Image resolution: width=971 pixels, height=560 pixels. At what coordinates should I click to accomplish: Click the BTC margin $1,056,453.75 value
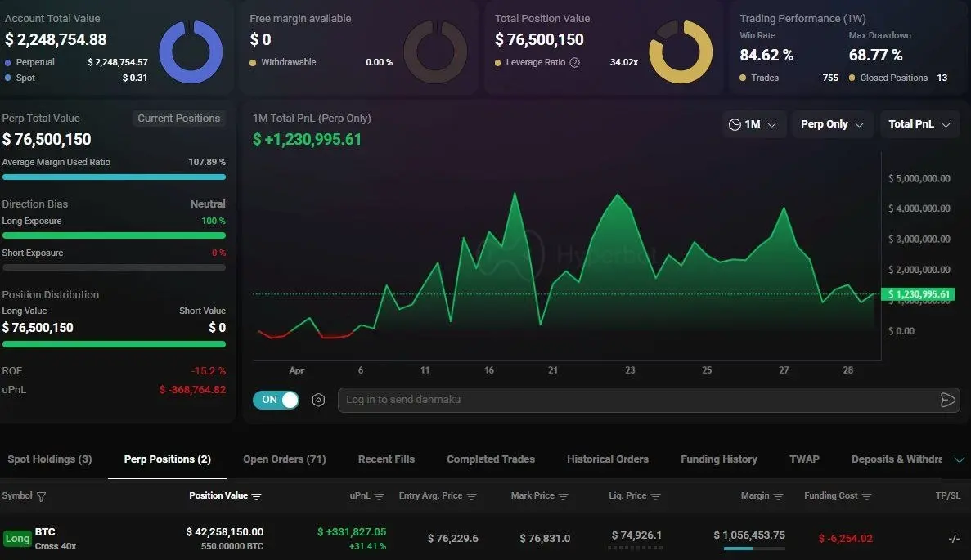point(749,535)
